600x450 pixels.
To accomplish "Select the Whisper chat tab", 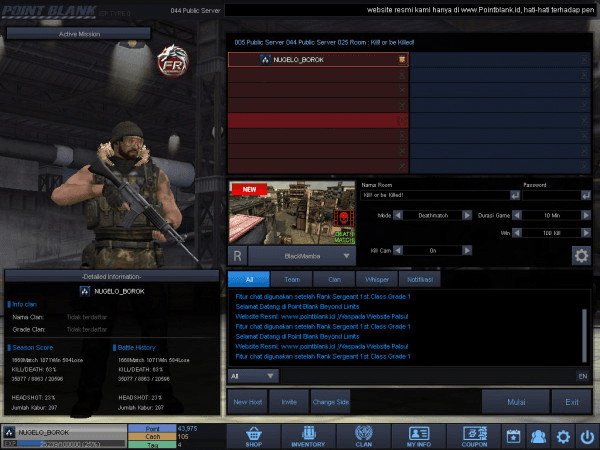I will pyautogui.click(x=377, y=279).
